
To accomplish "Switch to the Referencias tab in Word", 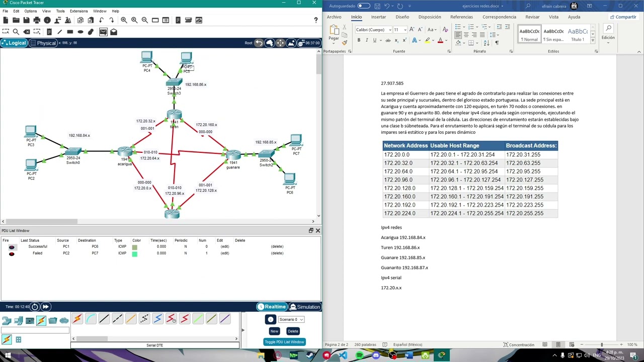I will [461, 17].
